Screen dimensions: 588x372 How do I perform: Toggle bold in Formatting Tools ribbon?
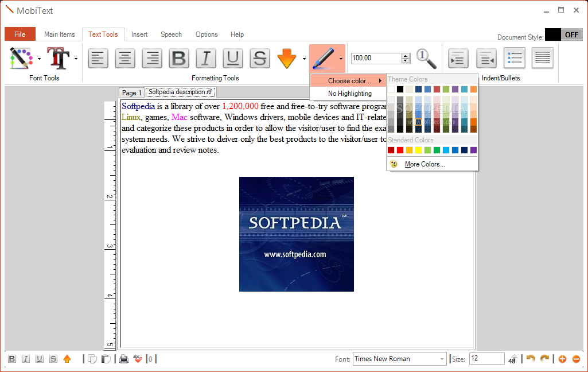pyautogui.click(x=179, y=58)
